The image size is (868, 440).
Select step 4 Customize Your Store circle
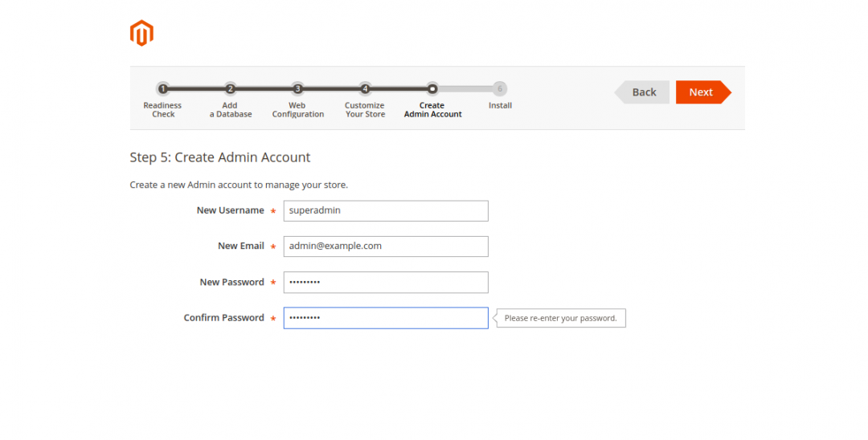(x=365, y=88)
